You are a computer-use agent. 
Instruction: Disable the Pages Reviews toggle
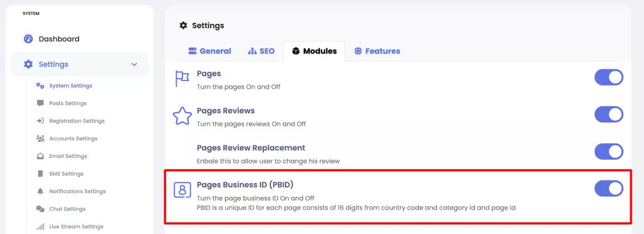pyautogui.click(x=609, y=114)
